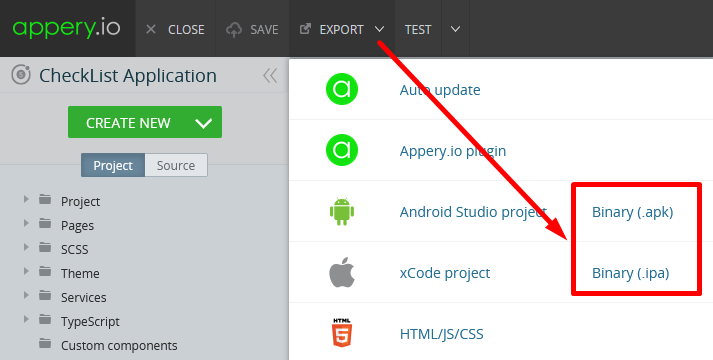Open the CREATE NEW dropdown arrow

(x=203, y=123)
